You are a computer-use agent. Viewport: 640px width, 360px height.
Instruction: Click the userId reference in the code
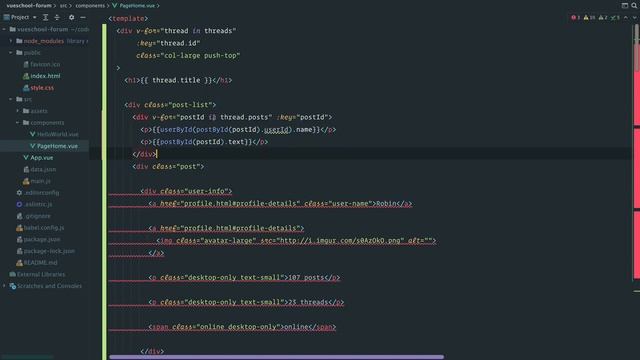click(276, 130)
